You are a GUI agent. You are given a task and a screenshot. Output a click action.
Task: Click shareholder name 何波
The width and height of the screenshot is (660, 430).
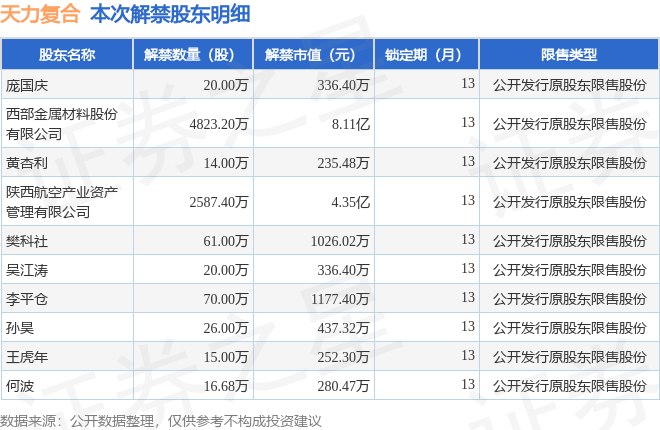click(20, 386)
